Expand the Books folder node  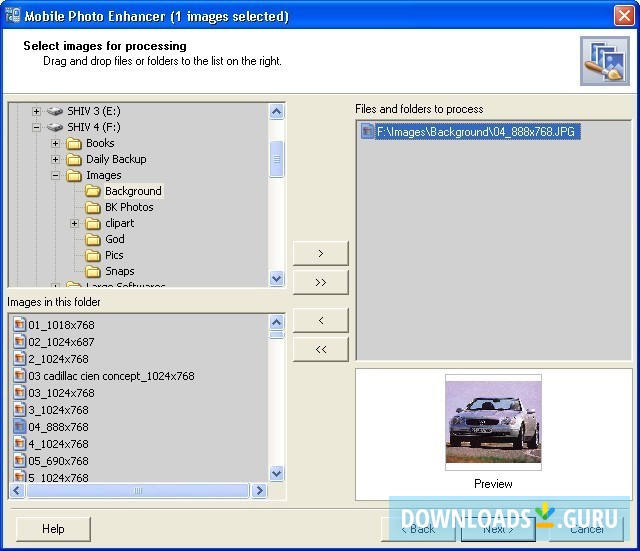tap(56, 143)
